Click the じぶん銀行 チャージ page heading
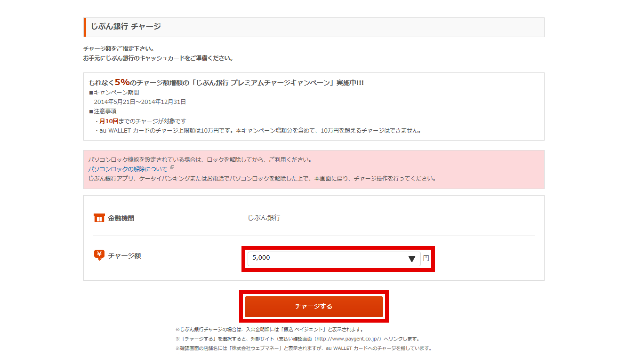Image resolution: width=627 pixels, height=364 pixels. [x=126, y=27]
